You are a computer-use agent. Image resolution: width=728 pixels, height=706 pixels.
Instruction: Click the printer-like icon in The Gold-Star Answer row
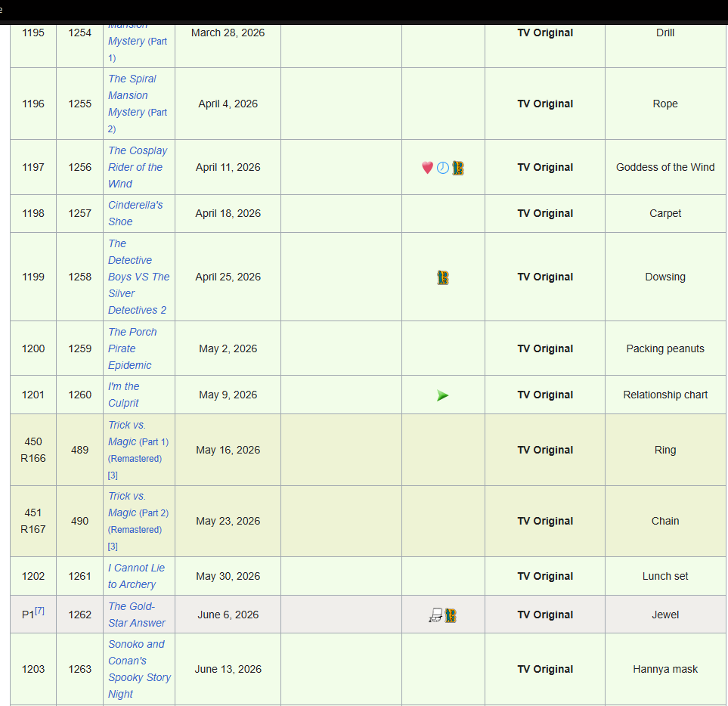pyautogui.click(x=435, y=615)
